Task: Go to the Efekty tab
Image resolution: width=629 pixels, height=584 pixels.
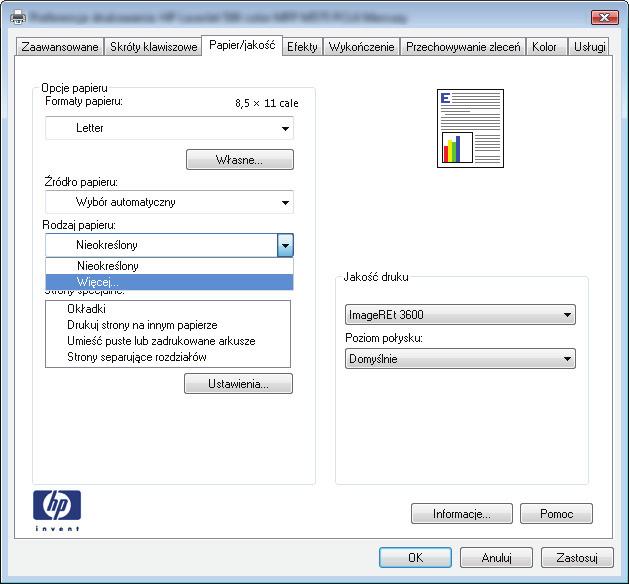Action: point(302,47)
